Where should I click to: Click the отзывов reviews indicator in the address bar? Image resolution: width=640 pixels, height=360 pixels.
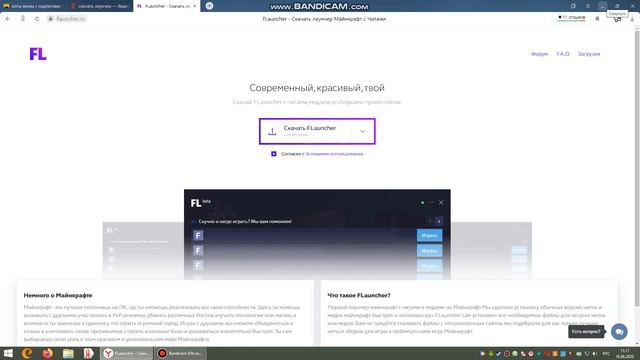(571, 18)
